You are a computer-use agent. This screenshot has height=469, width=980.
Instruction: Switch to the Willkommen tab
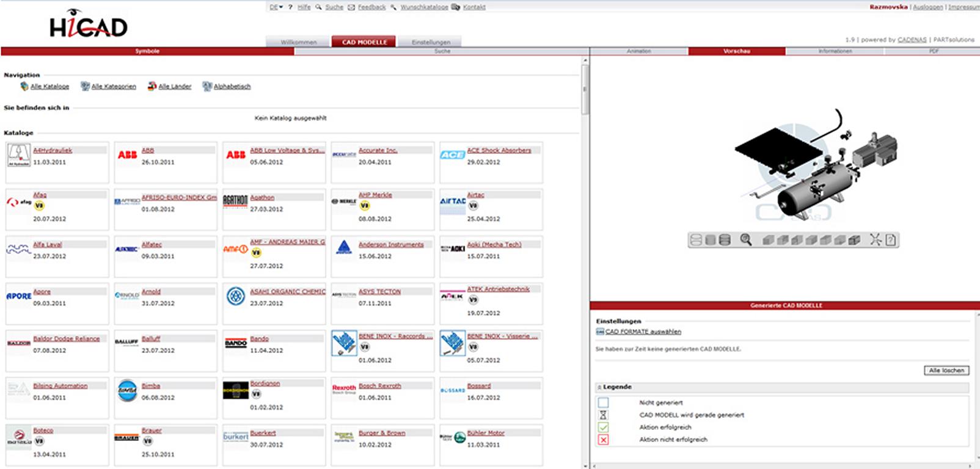tap(299, 42)
